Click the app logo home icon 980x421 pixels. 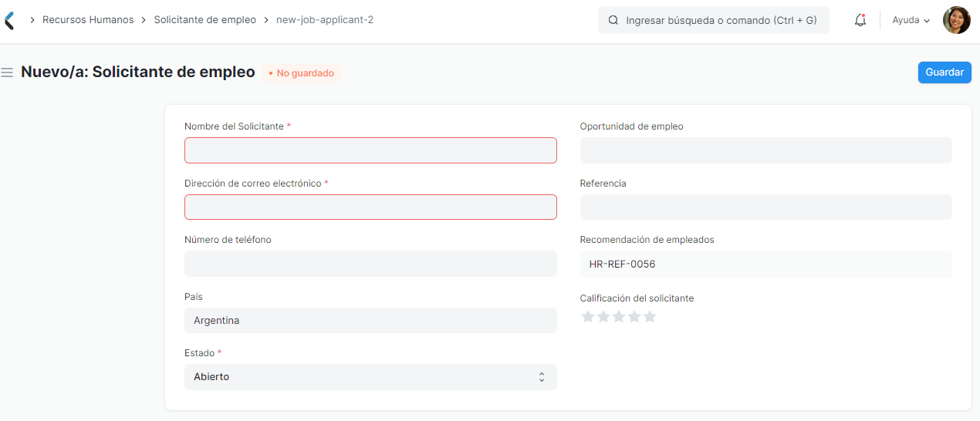tap(8, 20)
